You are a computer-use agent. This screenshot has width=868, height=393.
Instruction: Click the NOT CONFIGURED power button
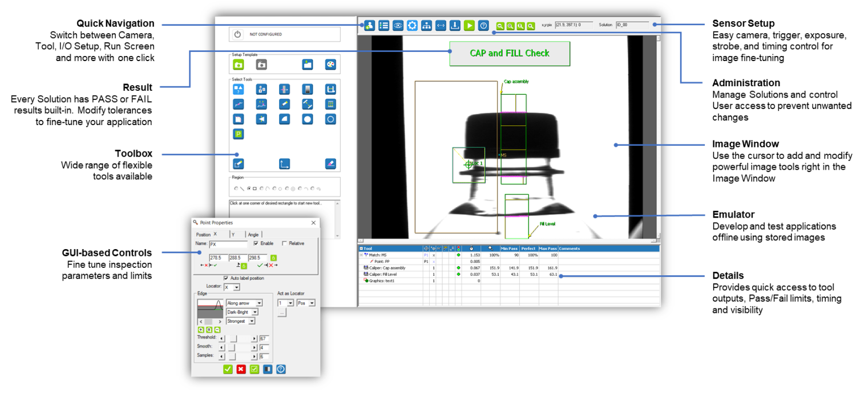[238, 34]
